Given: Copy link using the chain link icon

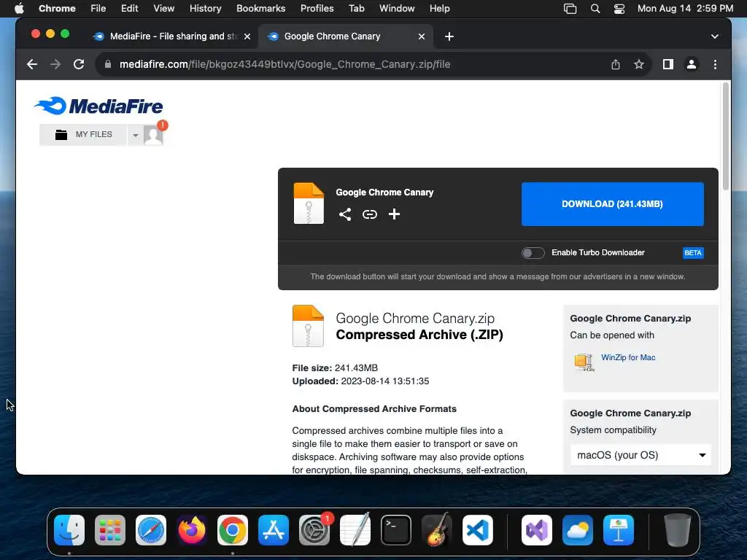Looking at the screenshot, I should click(370, 214).
